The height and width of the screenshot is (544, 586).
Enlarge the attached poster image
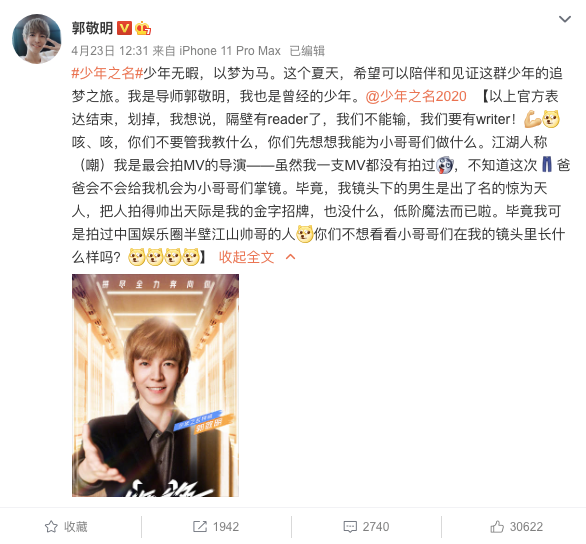155,385
